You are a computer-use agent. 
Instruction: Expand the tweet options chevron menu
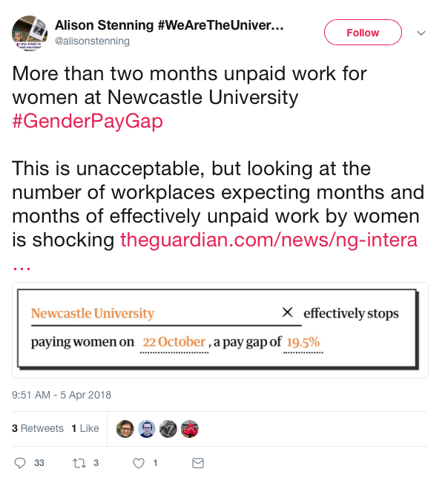click(421, 33)
